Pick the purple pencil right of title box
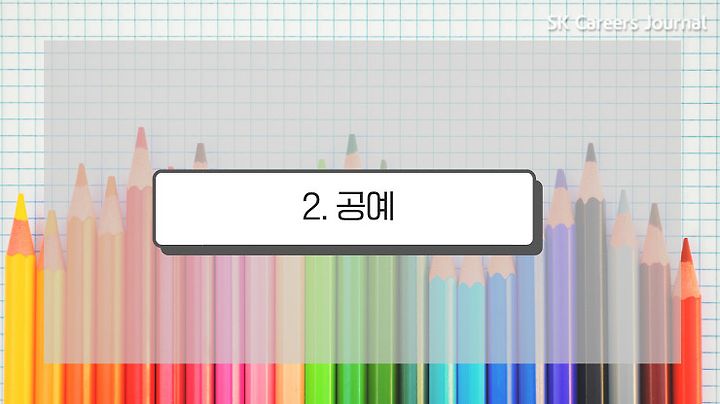720x404 pixels. [560, 285]
